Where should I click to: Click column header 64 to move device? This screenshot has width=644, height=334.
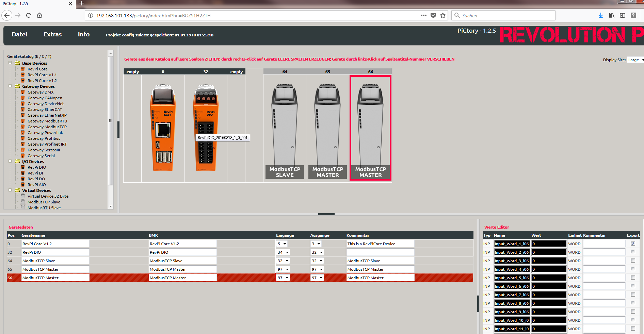[285, 72]
